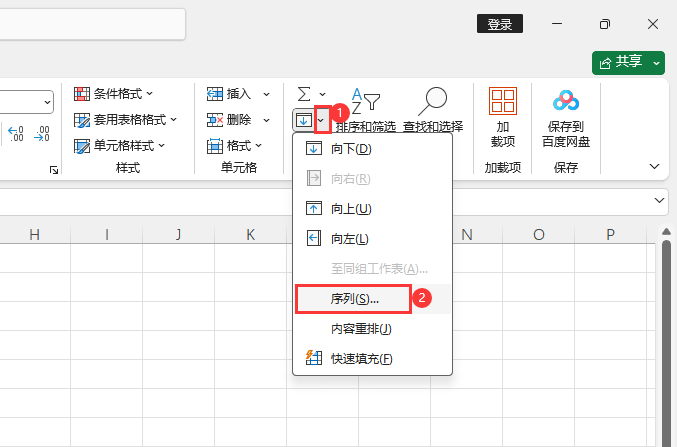677x447 pixels.
Task: Click the Login (登录) button
Action: click(x=500, y=24)
